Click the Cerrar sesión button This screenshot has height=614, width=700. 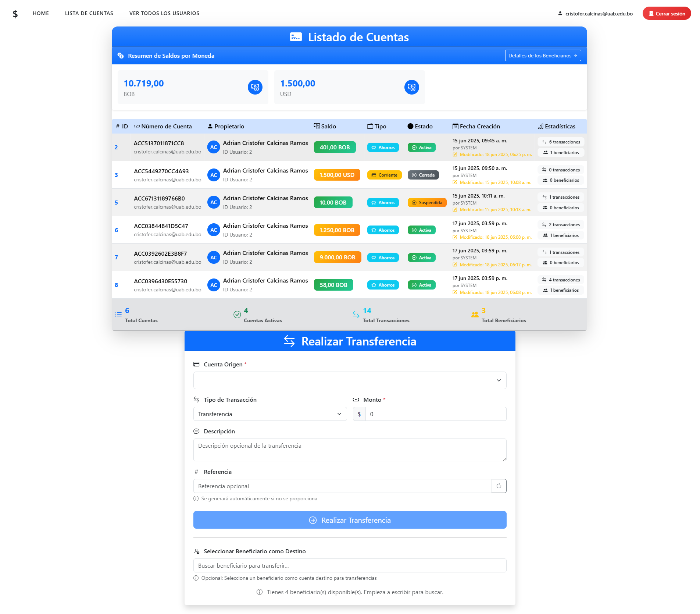667,14
